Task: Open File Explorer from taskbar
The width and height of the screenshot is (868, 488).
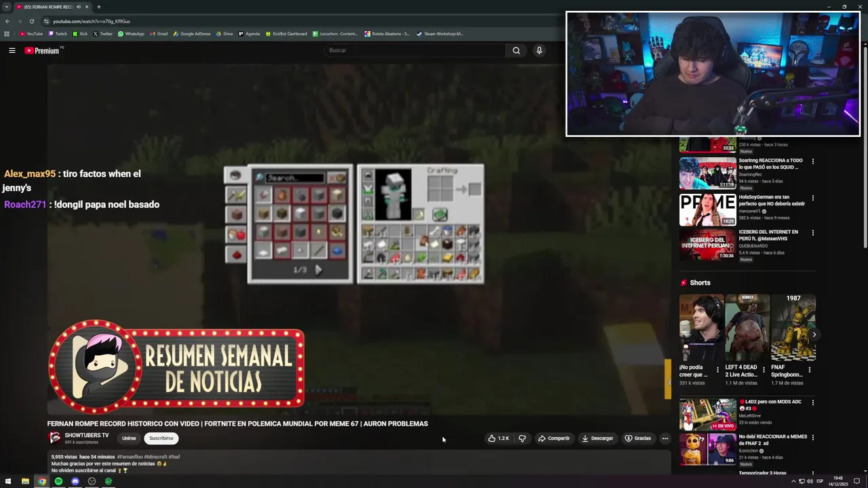Action: pos(25,481)
